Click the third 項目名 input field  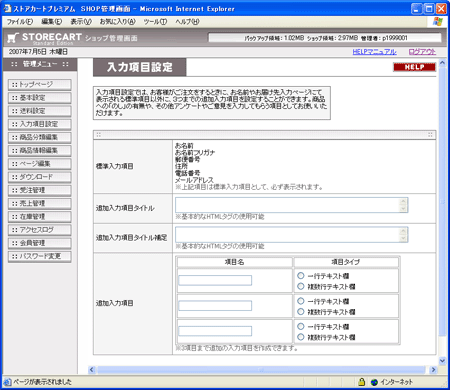click(x=215, y=331)
